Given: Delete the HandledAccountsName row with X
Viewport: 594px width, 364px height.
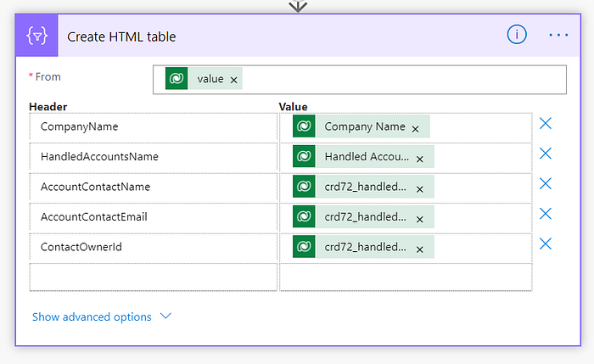Looking at the screenshot, I should [546, 154].
